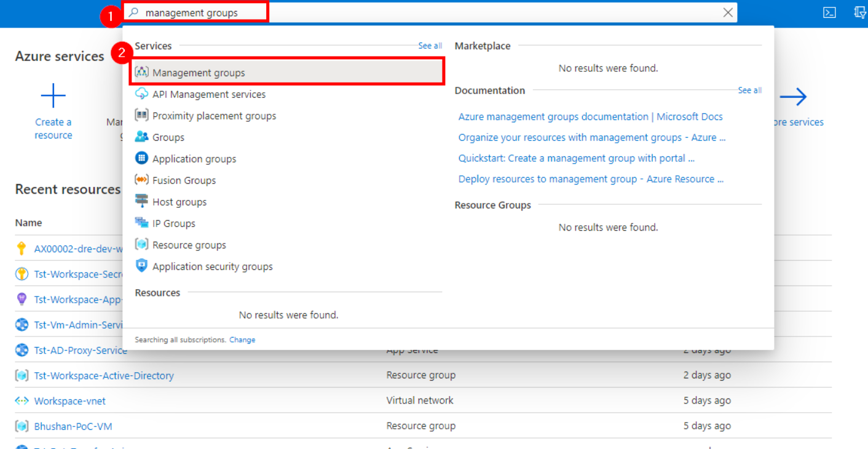
Task: Click the resource group icon beside Tst-Workspace-Active-Directory
Action: click(x=22, y=375)
